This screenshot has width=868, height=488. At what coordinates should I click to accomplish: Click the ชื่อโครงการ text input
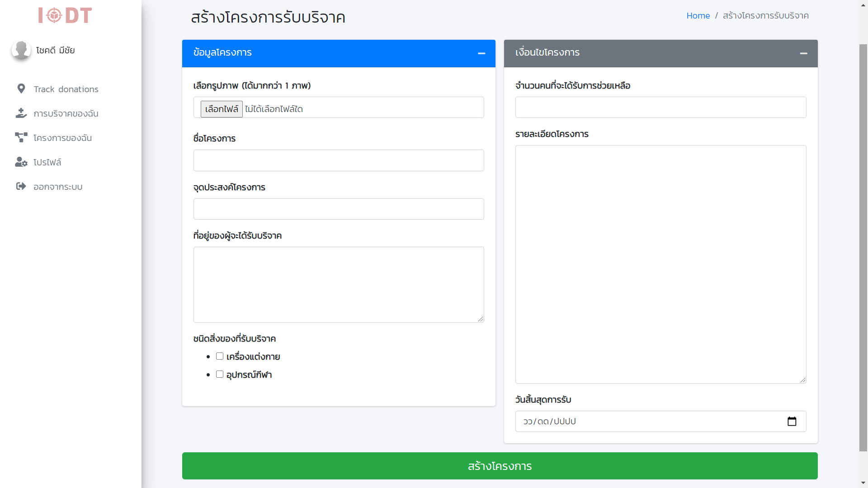click(339, 160)
